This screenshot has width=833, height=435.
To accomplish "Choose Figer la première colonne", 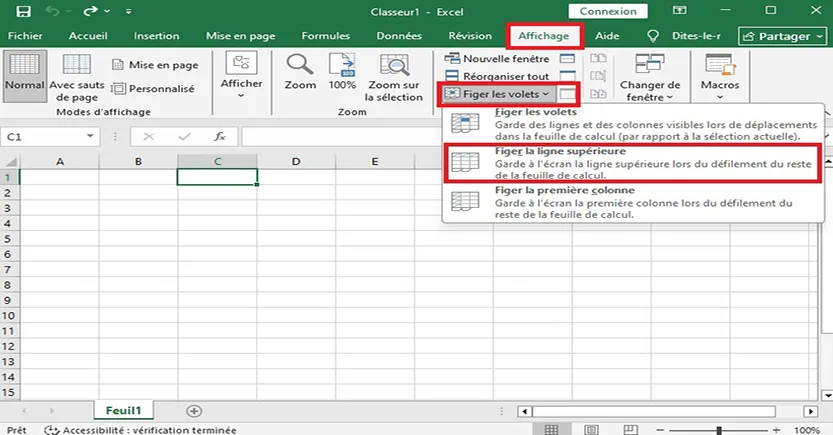I will coord(632,202).
